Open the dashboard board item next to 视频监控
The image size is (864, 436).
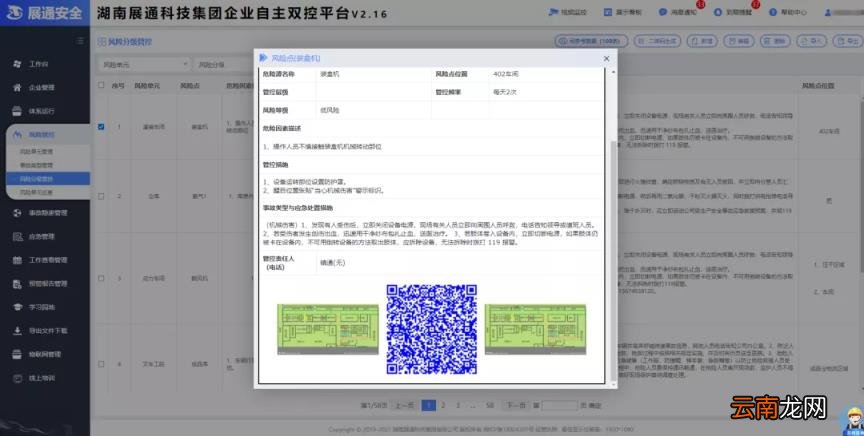[x=623, y=12]
